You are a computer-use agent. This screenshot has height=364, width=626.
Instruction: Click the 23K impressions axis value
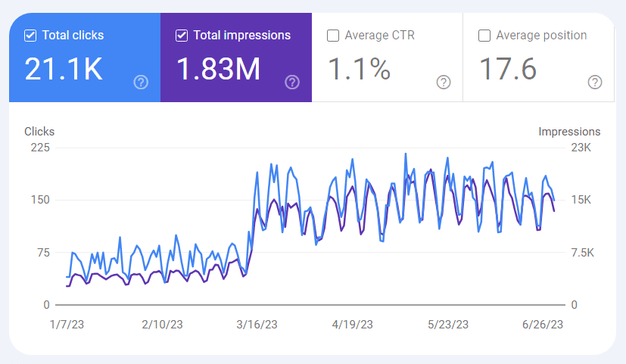pyautogui.click(x=581, y=148)
